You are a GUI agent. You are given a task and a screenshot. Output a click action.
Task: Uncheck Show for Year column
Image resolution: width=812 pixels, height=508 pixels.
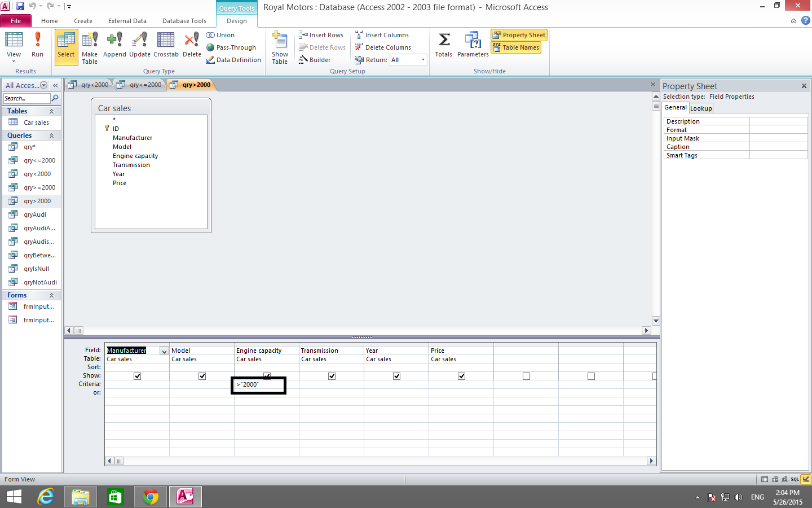click(x=396, y=376)
